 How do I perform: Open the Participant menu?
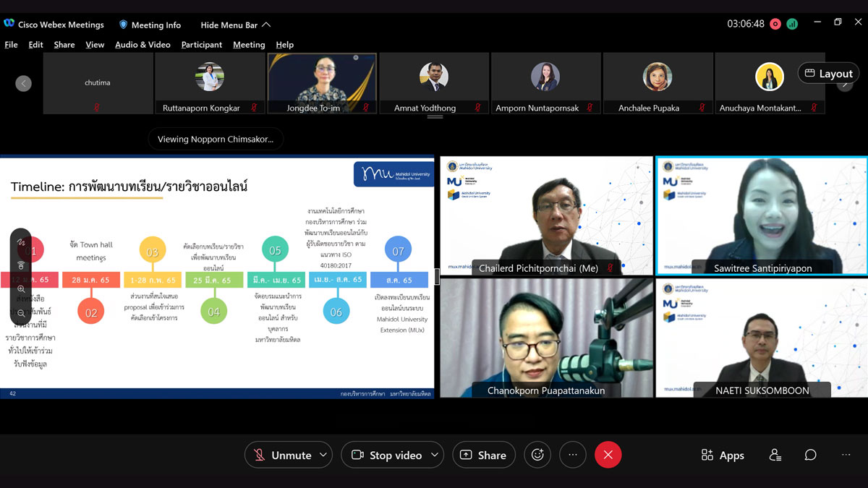201,45
